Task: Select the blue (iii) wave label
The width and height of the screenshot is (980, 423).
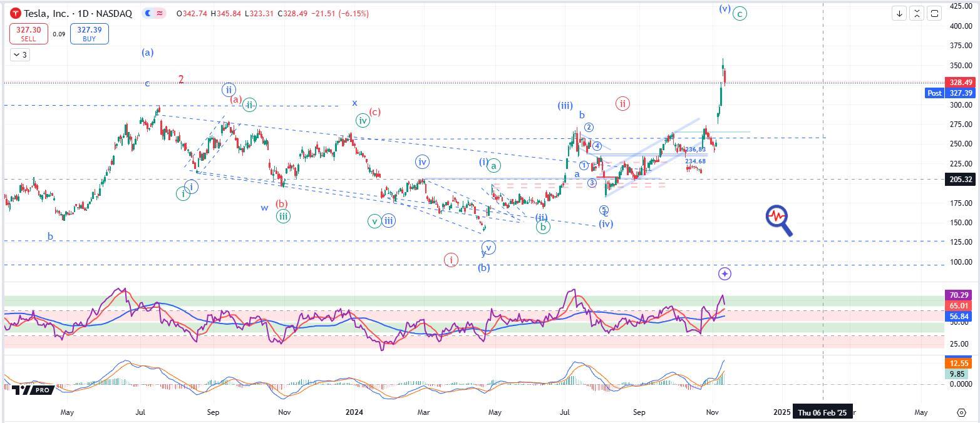Action: pyautogui.click(x=565, y=106)
